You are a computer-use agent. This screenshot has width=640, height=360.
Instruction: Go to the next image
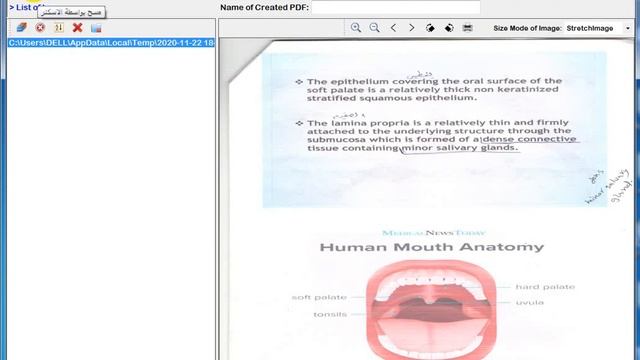[x=411, y=28]
